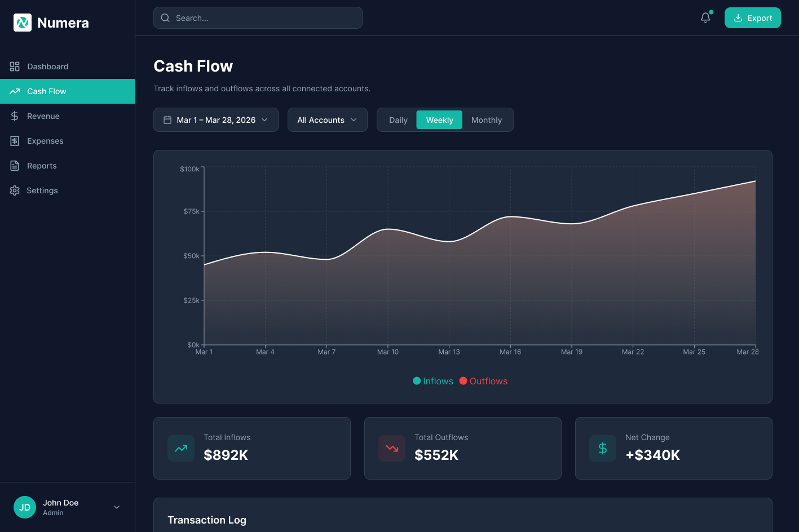Click the Mar 25 x-axis label

point(694,352)
